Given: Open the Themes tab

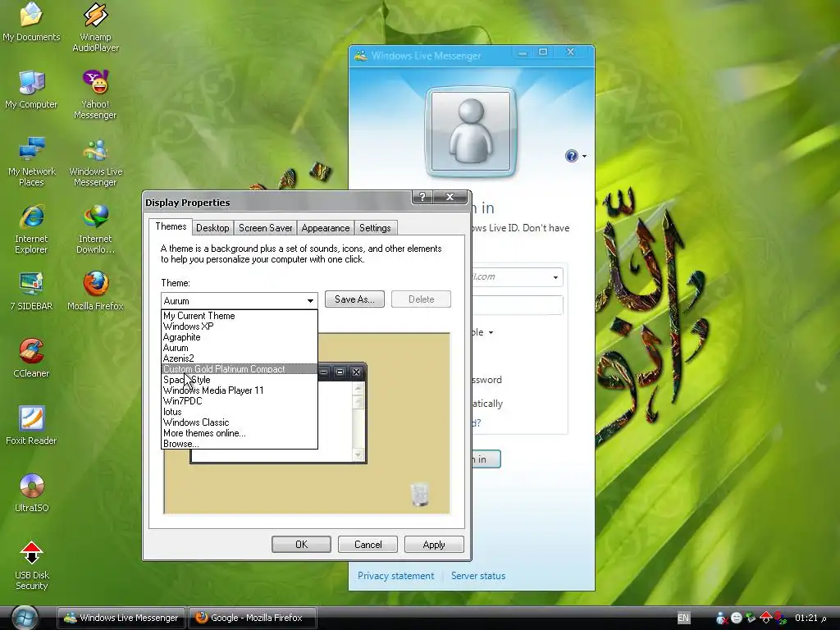Looking at the screenshot, I should [x=171, y=226].
